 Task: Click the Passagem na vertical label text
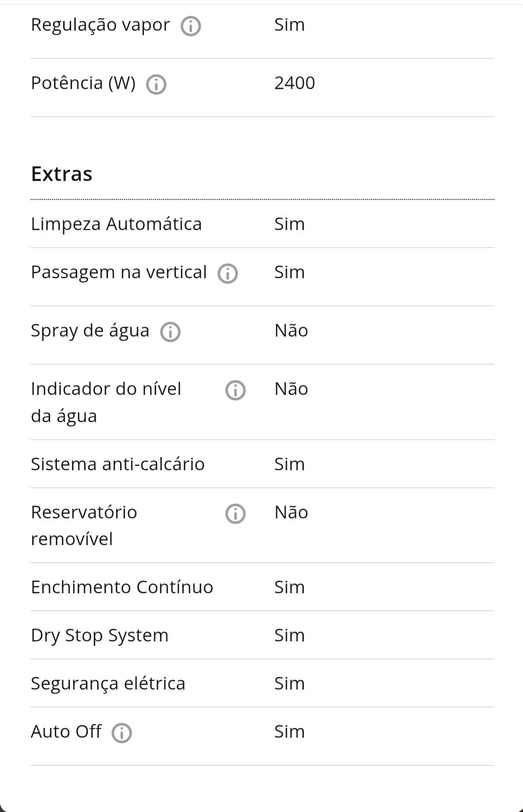(x=119, y=272)
